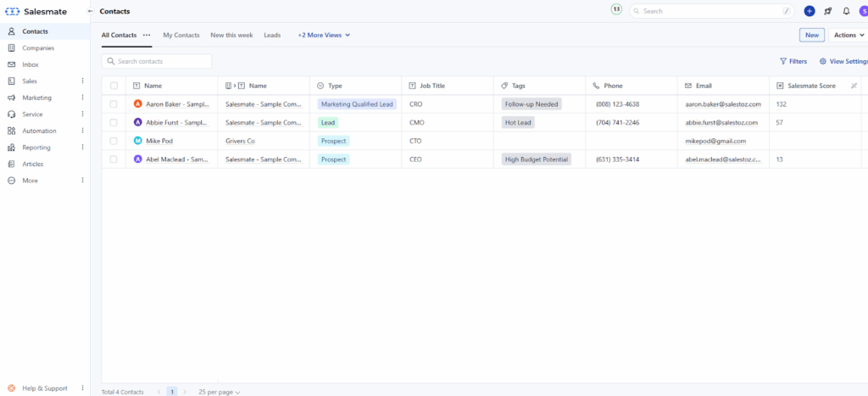This screenshot has height=396, width=868.
Task: Select the checkbox for Aaron Baker
Action: 114,104
